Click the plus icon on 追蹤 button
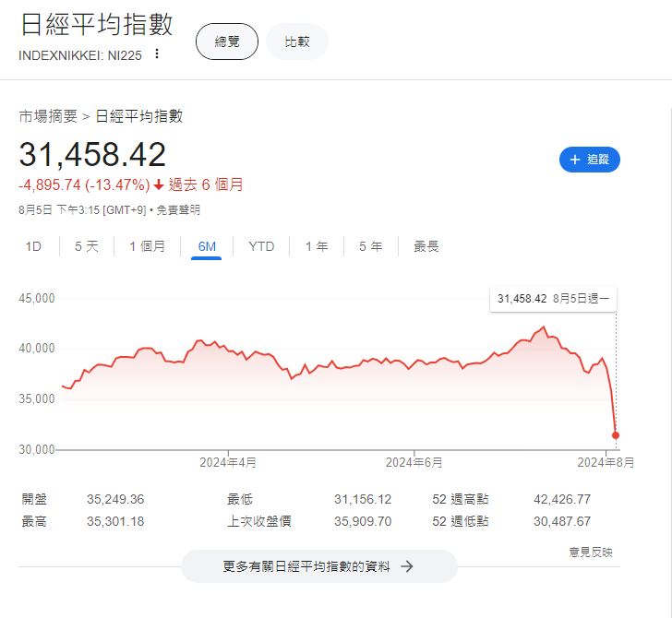The image size is (672, 618). (x=575, y=160)
